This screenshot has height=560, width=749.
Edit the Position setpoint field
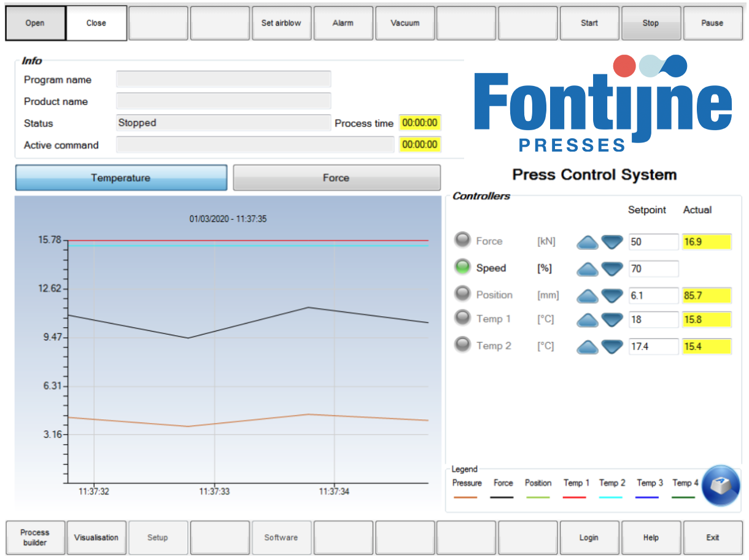pyautogui.click(x=654, y=296)
